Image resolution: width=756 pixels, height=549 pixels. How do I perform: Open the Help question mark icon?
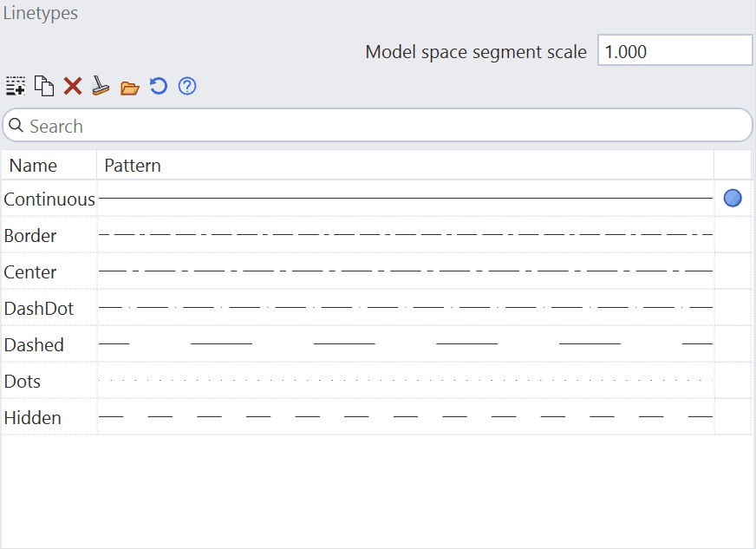click(187, 87)
